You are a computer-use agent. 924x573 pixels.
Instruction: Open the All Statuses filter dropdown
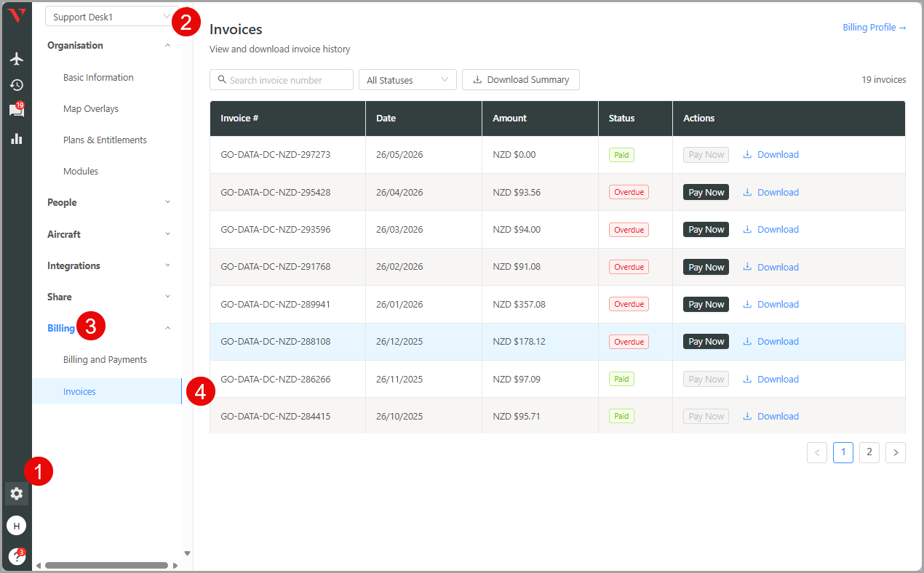point(407,80)
